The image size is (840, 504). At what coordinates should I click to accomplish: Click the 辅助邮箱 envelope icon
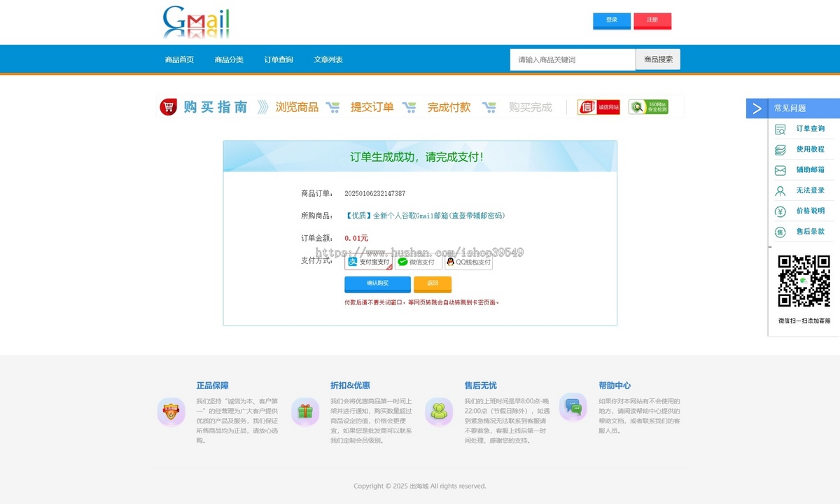coord(780,170)
